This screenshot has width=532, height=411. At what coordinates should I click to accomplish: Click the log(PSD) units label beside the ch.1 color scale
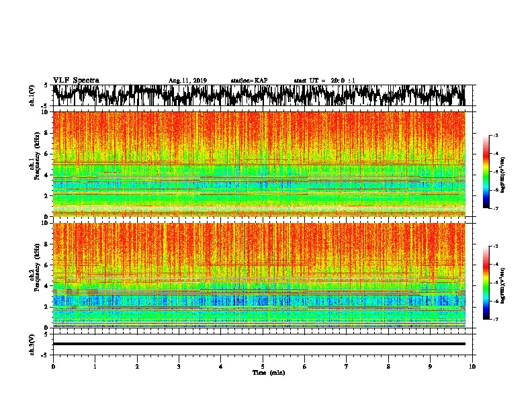coord(502,175)
